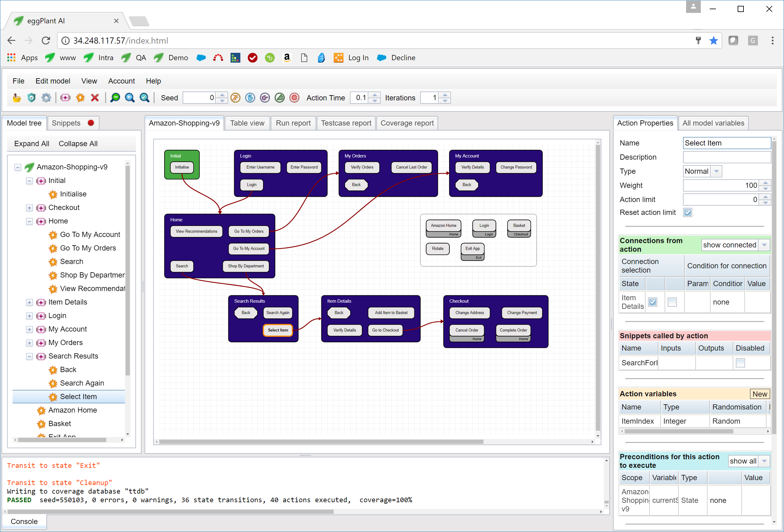
Task: Click the Description input field
Action: tap(727, 157)
